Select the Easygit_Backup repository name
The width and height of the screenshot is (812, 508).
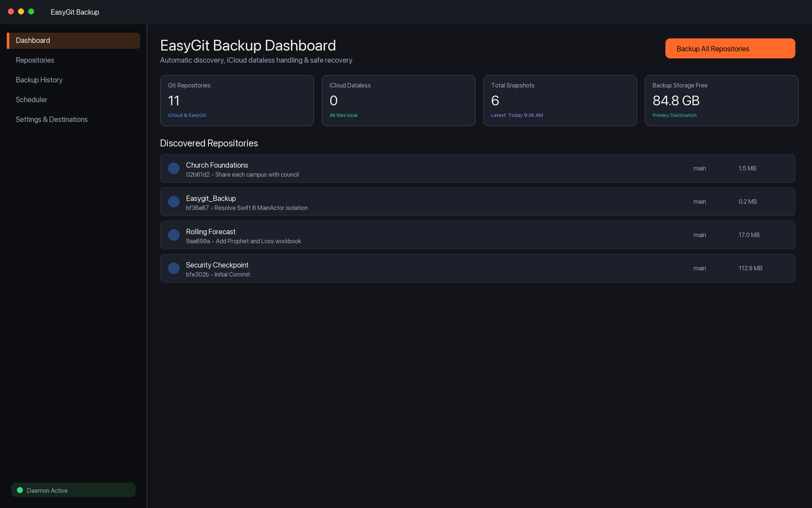coord(211,199)
